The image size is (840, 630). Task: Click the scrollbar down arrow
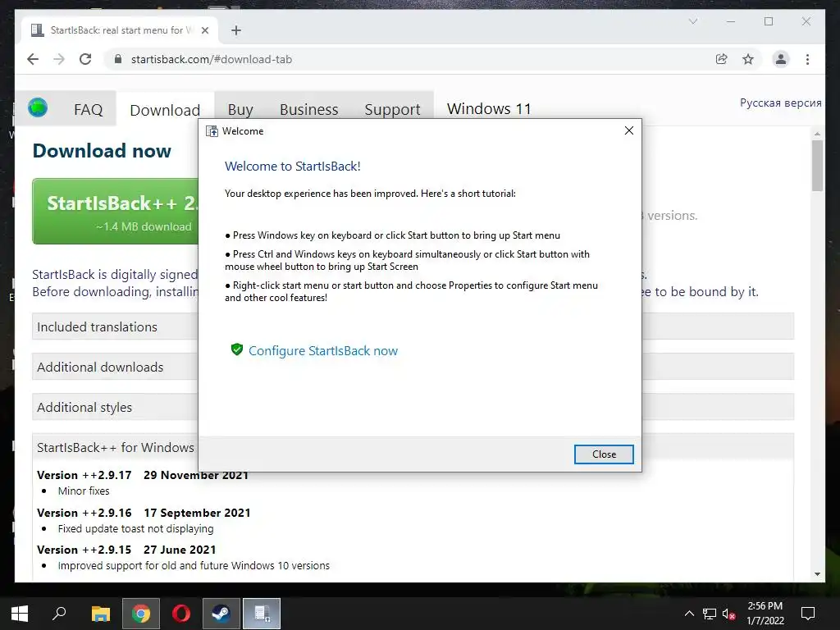(x=817, y=574)
